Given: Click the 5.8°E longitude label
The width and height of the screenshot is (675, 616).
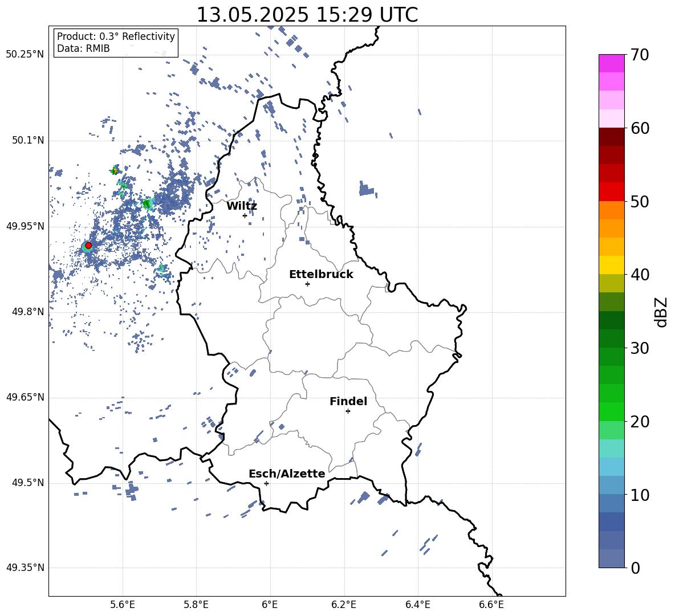Looking at the screenshot, I should (196, 605).
